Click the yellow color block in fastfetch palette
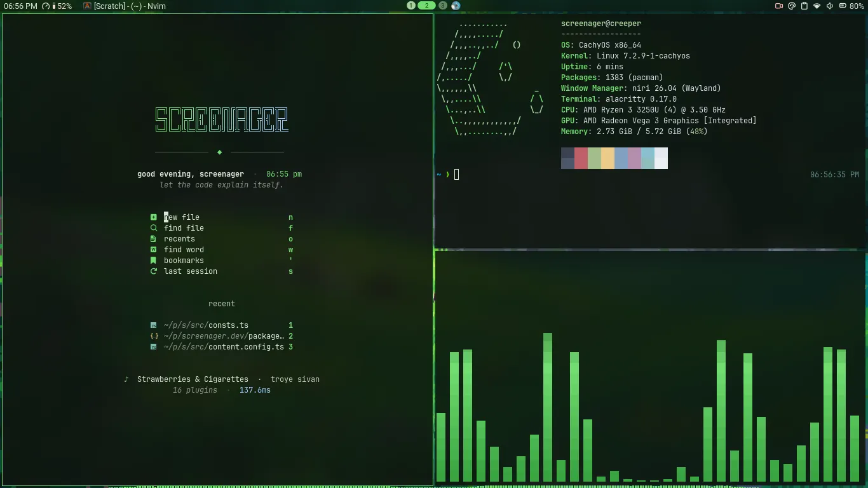868x488 pixels. click(x=607, y=158)
